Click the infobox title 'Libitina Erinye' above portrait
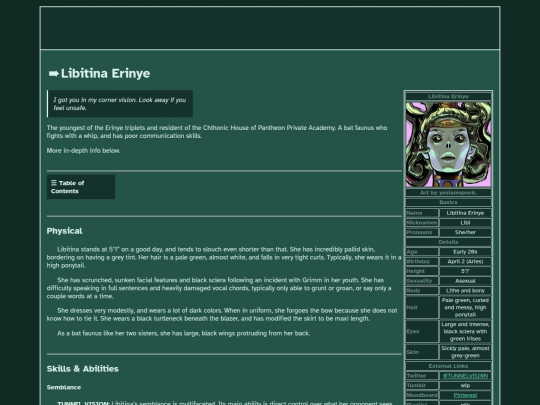 448,96
